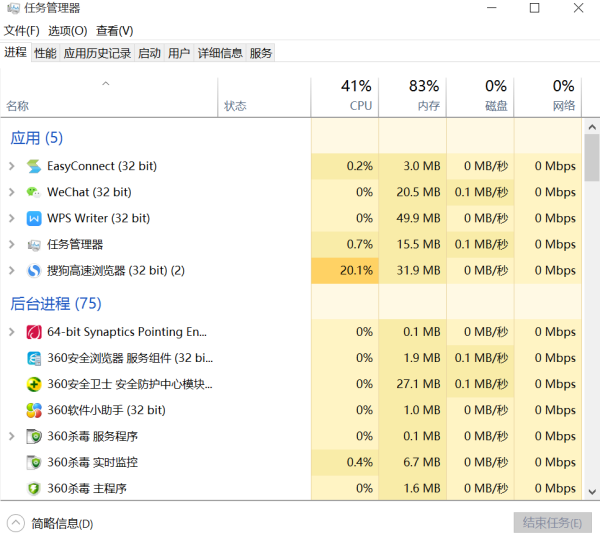Expand the EasyConnect (32 bit) process
Image resolution: width=600 pixels, height=534 pixels.
pos(12,166)
